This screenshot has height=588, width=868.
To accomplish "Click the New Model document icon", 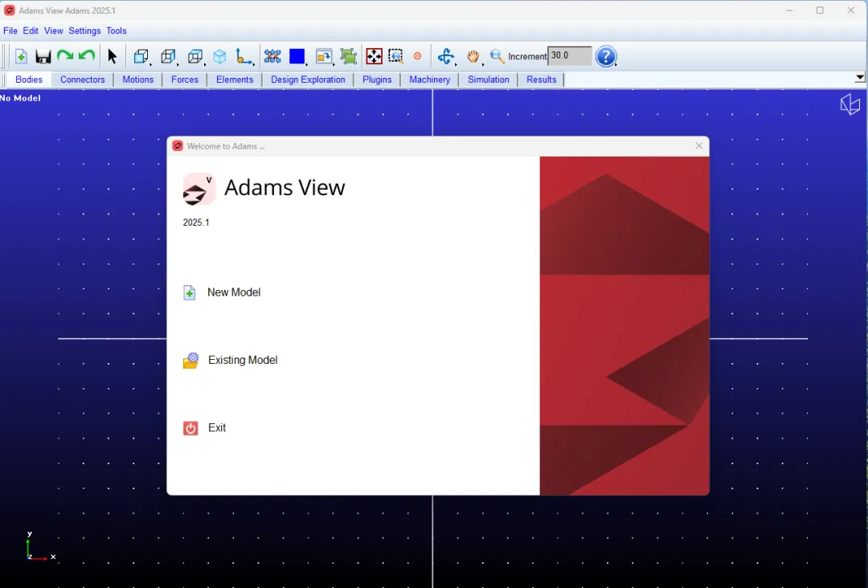I will (190, 292).
